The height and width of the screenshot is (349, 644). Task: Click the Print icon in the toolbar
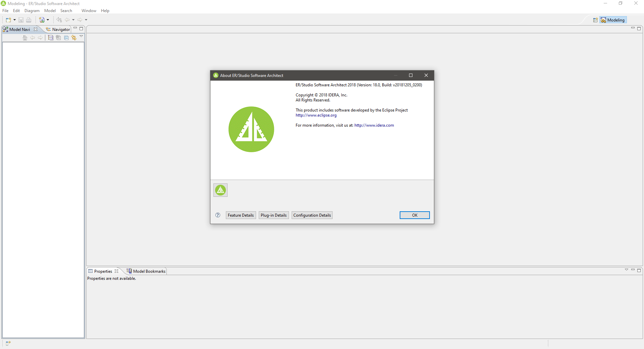(x=29, y=20)
